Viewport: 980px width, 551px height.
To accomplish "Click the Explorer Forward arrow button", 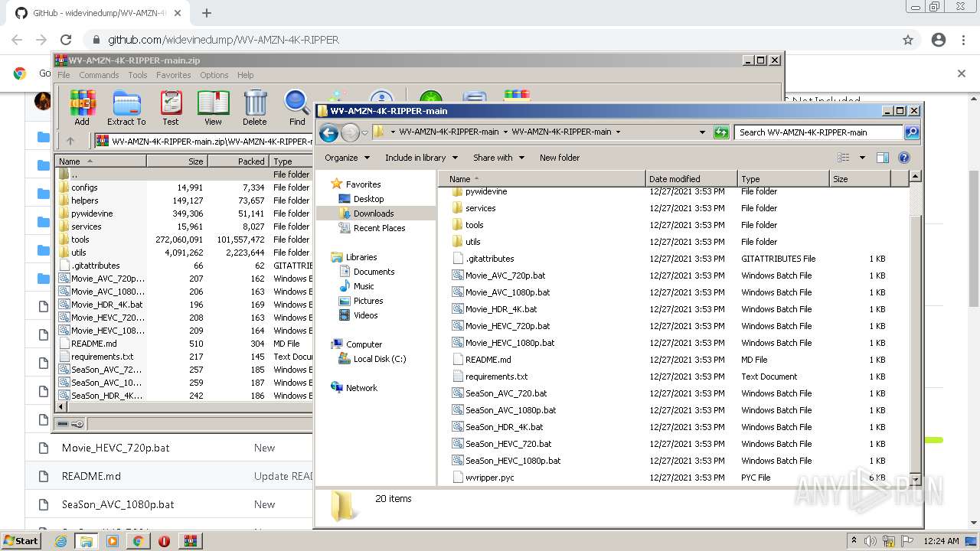I will click(x=350, y=132).
